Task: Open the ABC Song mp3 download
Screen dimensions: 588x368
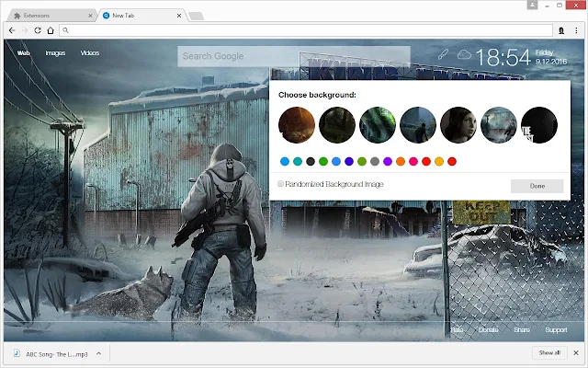Action: coord(57,354)
